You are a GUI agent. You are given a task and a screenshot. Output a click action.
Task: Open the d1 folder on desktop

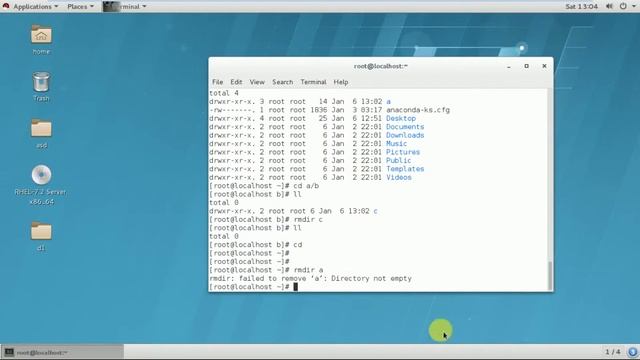pyautogui.click(x=41, y=231)
